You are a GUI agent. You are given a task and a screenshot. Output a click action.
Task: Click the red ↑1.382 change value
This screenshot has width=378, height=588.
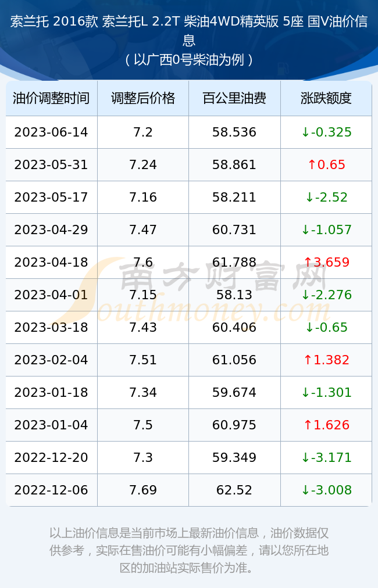(326, 360)
